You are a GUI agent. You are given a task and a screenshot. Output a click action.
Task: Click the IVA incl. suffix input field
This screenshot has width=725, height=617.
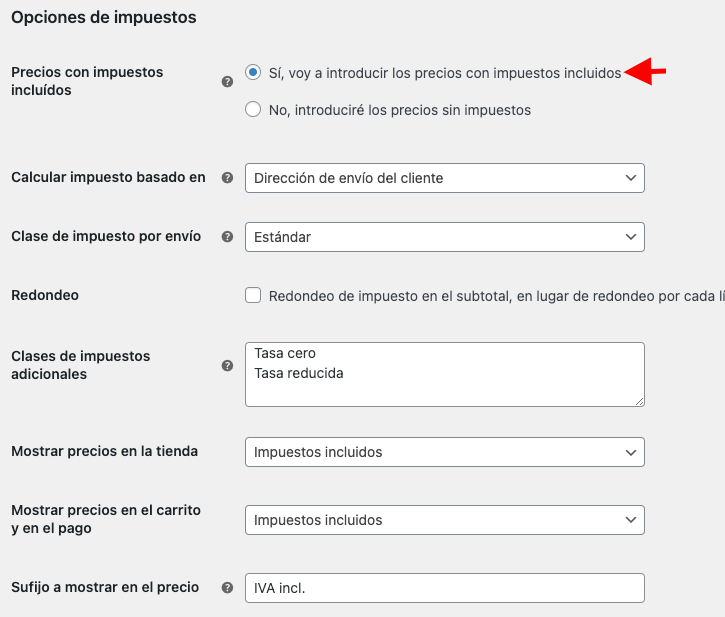pos(445,588)
